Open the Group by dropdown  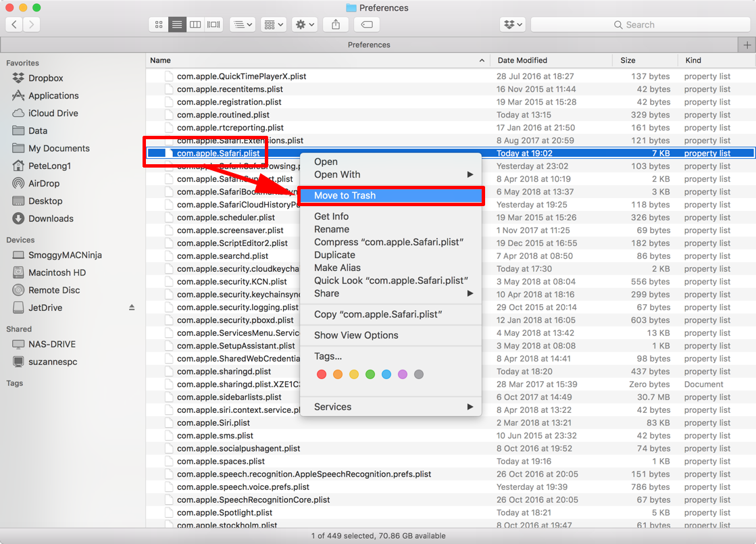(274, 24)
